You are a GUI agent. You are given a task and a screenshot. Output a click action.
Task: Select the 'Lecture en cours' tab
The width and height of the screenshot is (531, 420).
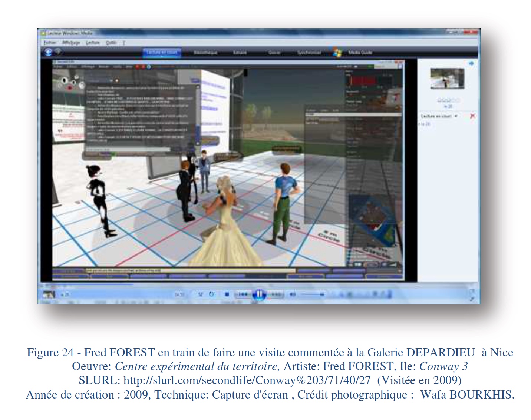click(162, 53)
